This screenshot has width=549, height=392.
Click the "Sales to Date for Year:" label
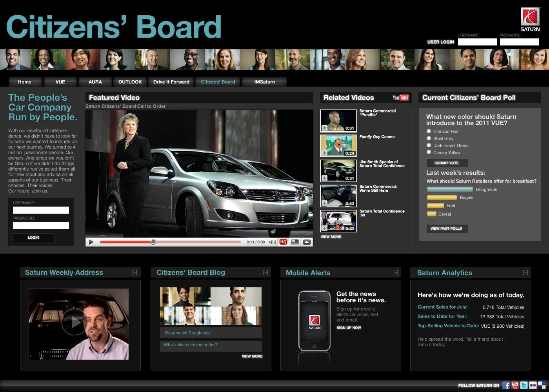pos(442,316)
